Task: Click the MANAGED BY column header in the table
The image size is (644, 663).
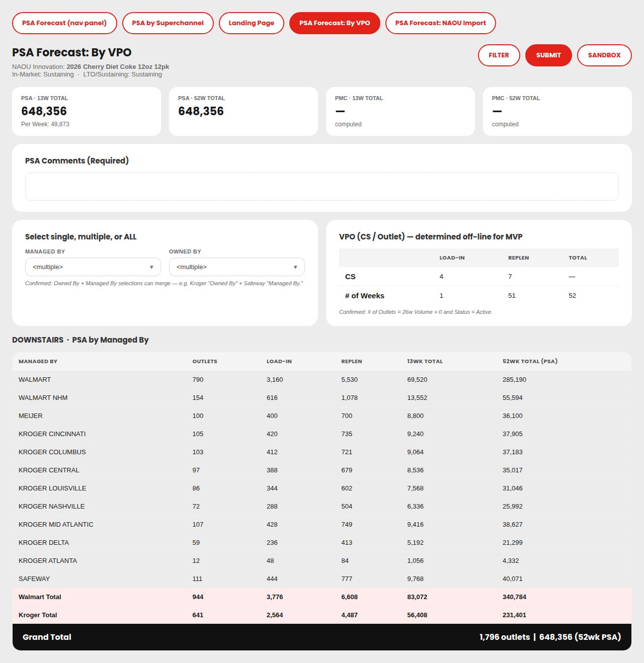Action: 38,361
